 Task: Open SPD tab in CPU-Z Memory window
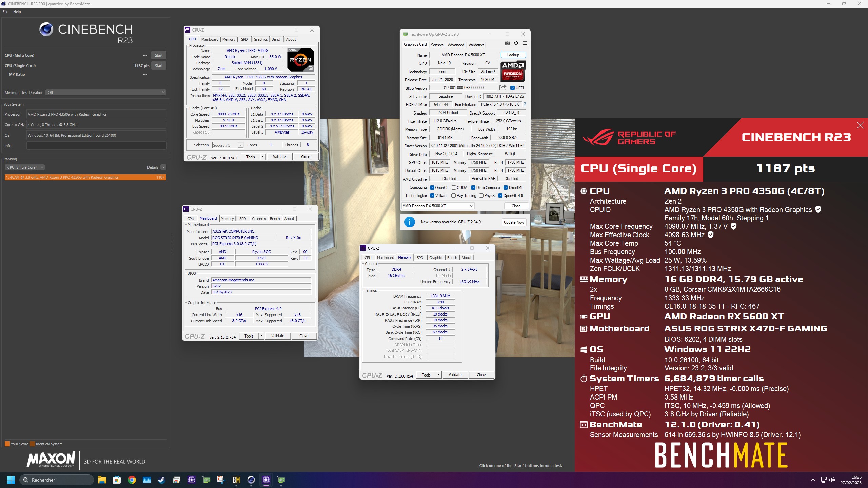tap(420, 258)
